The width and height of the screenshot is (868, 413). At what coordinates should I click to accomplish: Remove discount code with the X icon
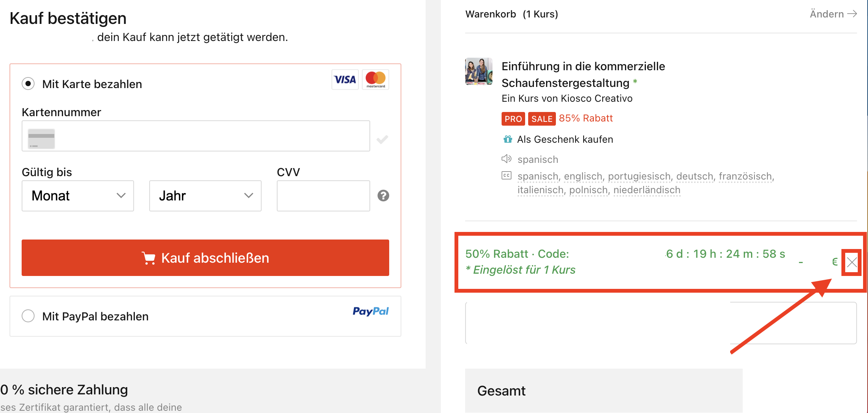852,262
